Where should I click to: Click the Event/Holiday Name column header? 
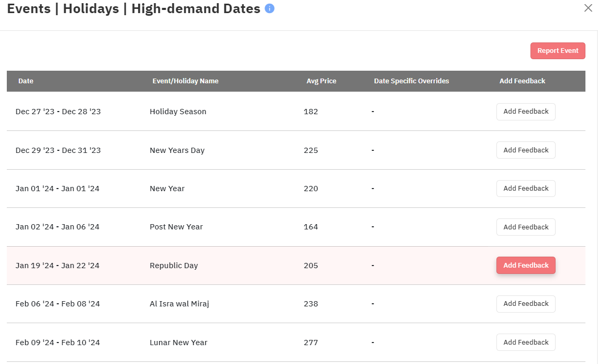[185, 81]
